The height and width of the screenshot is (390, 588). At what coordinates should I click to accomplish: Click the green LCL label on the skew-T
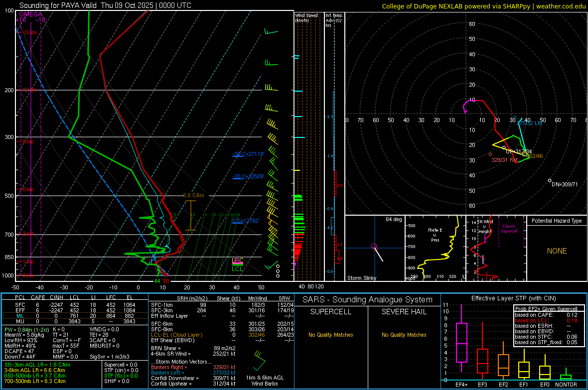tap(237, 269)
